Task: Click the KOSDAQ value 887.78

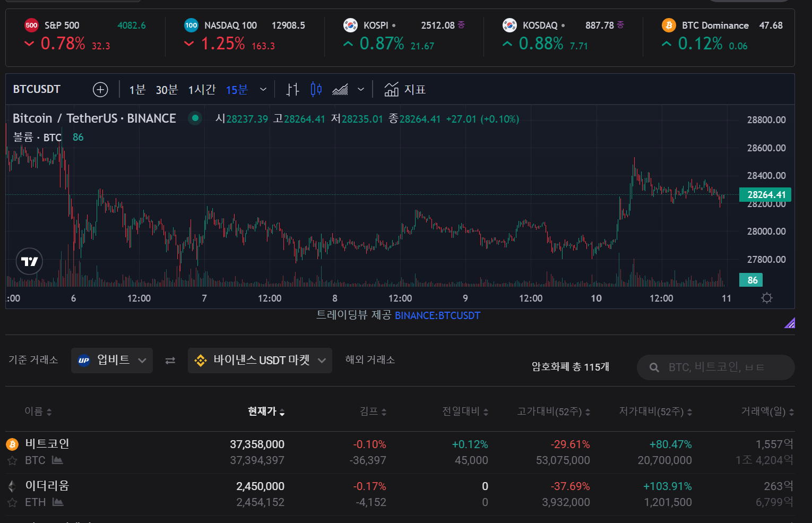Action: point(600,25)
